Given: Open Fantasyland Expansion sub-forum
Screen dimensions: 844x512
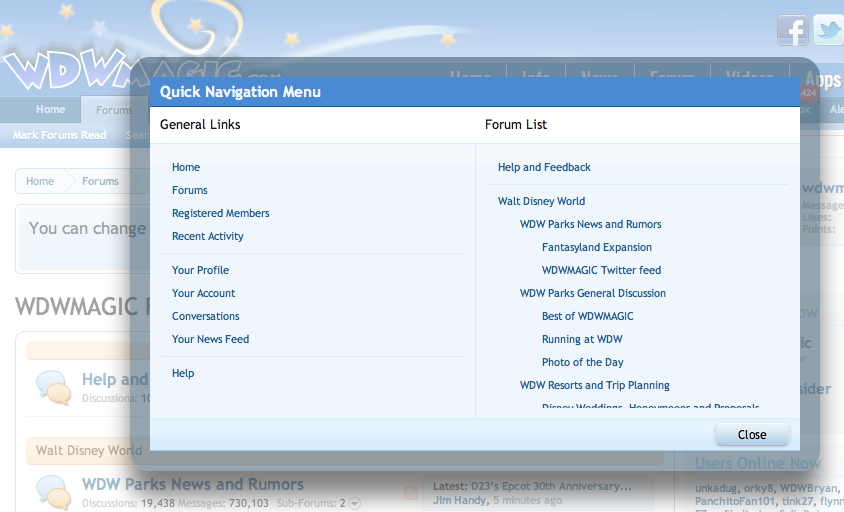Looking at the screenshot, I should (596, 247).
